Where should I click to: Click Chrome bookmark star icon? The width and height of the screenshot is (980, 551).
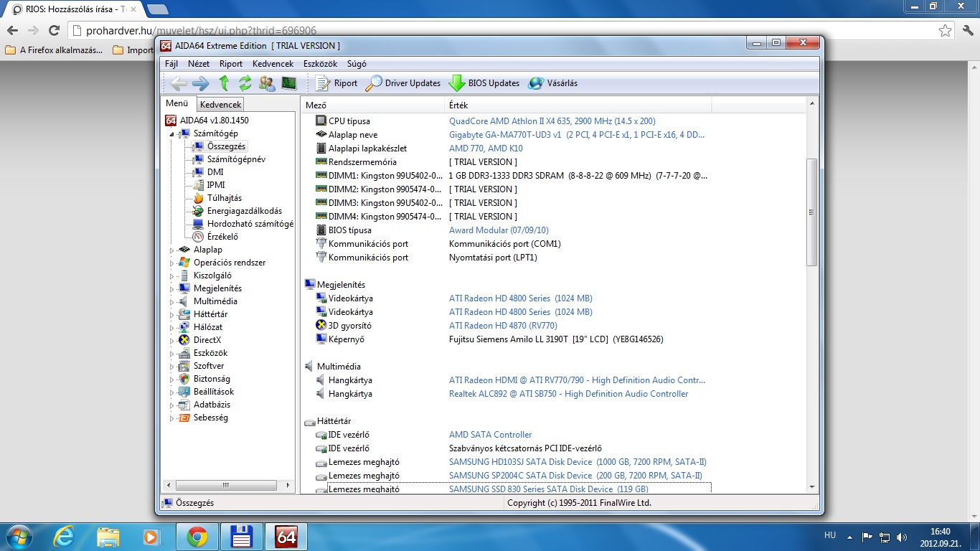945,31
